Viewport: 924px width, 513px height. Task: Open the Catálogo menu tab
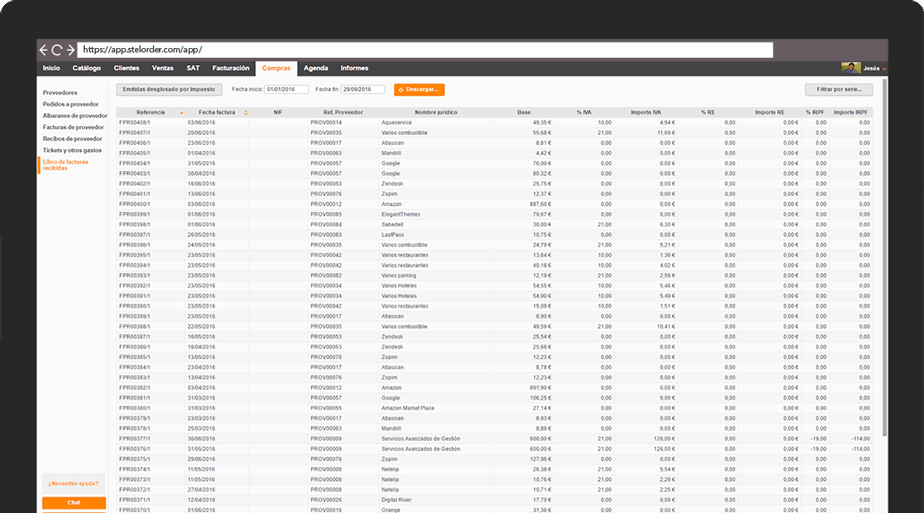(87, 68)
